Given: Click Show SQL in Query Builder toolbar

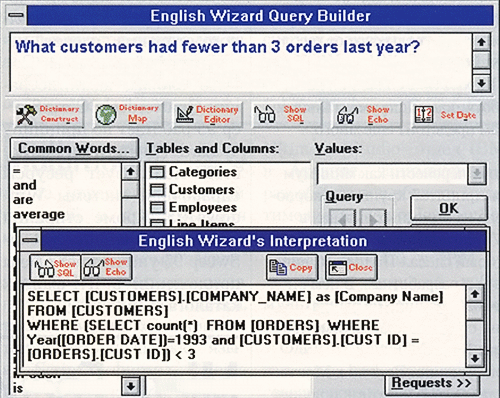Looking at the screenshot, I should pyautogui.click(x=287, y=115).
